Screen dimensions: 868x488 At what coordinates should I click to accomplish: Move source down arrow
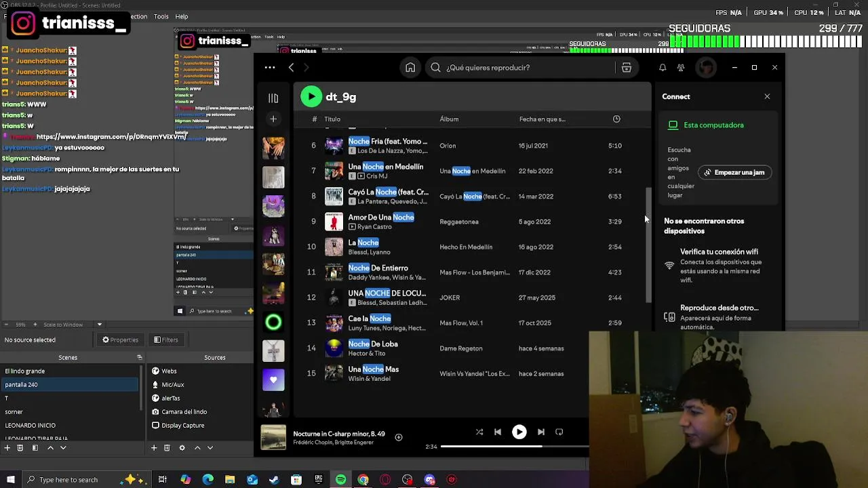tap(210, 448)
